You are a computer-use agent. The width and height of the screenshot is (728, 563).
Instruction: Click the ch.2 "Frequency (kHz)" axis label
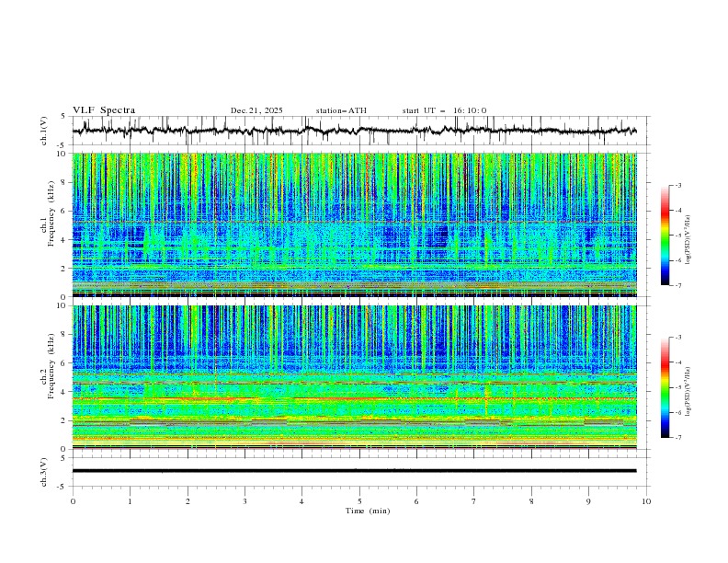[51, 366]
